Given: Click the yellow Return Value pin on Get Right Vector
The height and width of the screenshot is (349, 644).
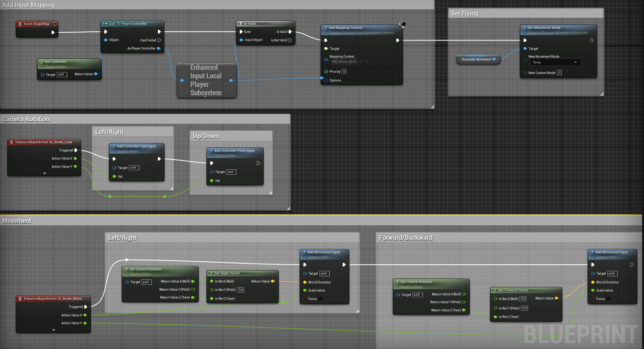Looking at the screenshot, I should [x=273, y=281].
